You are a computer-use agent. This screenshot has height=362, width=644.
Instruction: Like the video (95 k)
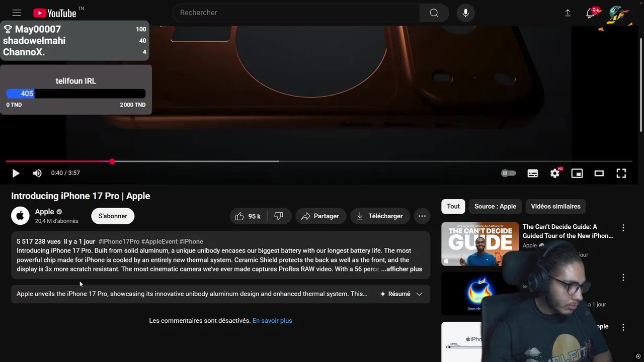pyautogui.click(x=249, y=216)
